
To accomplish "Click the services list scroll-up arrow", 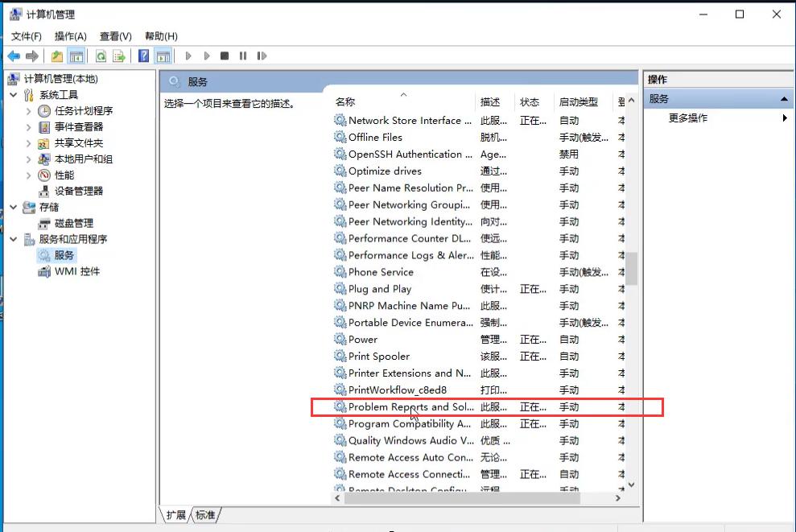I will (631, 101).
